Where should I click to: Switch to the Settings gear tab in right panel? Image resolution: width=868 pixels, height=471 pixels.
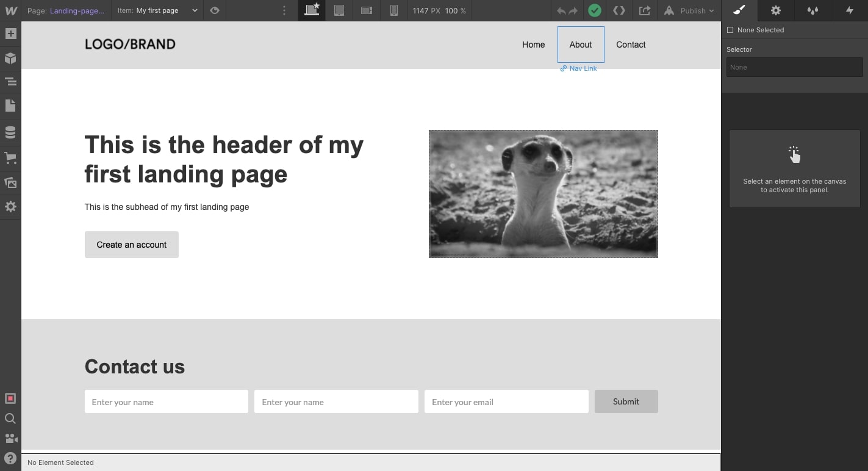775,10
